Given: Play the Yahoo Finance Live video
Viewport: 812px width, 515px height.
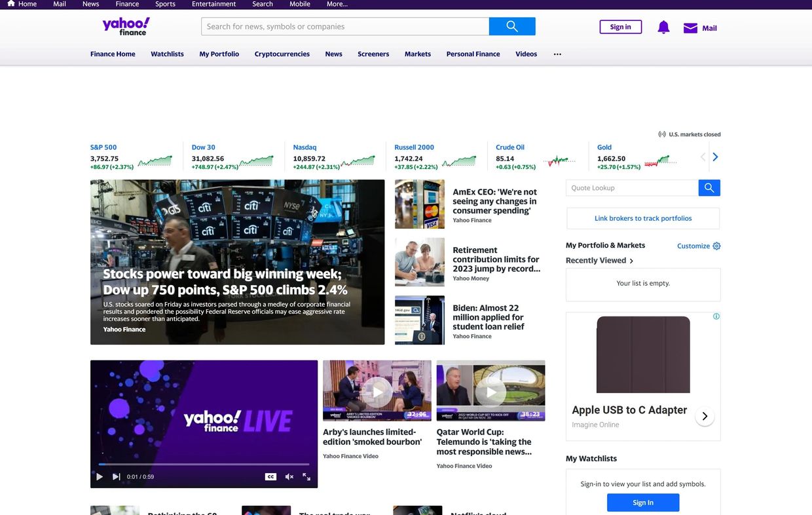Looking at the screenshot, I should coord(100,477).
